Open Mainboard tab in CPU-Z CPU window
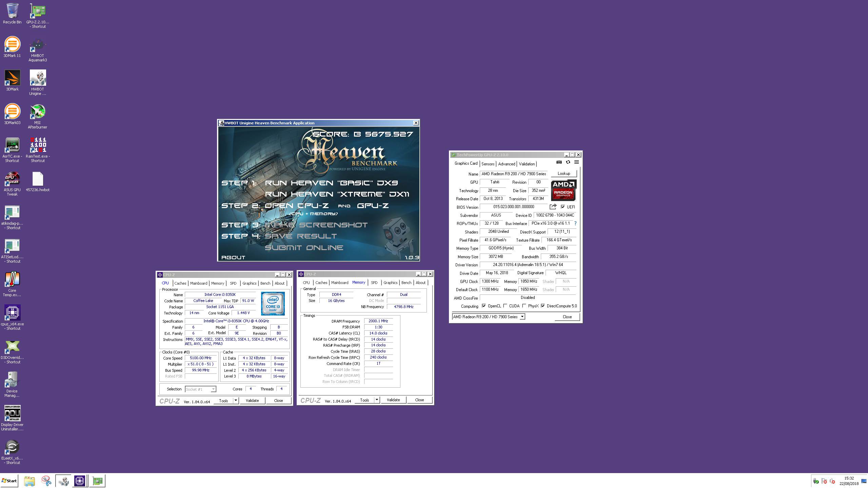Screen dimensions: 868x488 coord(199,283)
